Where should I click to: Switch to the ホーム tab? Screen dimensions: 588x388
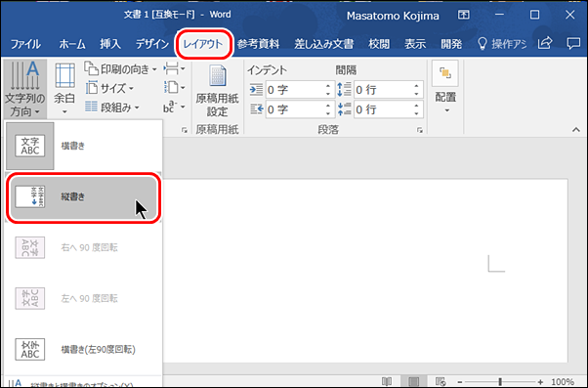pos(72,44)
